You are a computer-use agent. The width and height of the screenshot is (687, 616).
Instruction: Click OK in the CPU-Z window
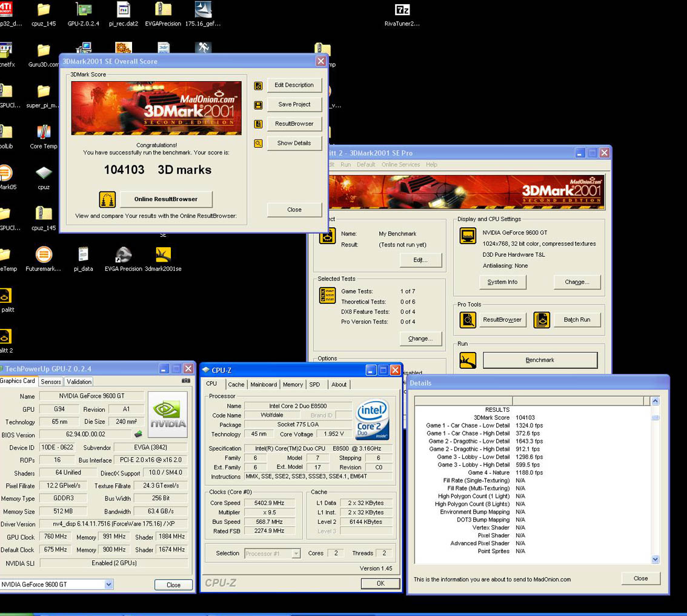[x=380, y=583]
